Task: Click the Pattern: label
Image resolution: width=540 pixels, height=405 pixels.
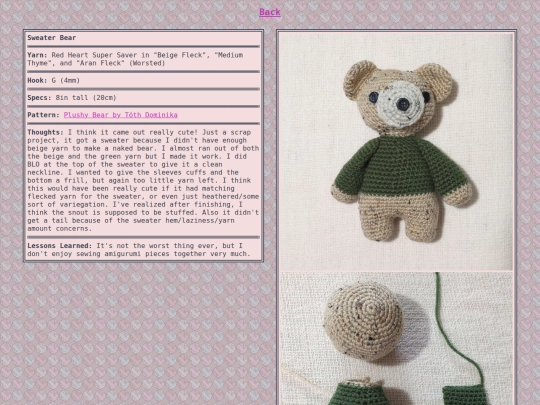Action: coord(43,115)
